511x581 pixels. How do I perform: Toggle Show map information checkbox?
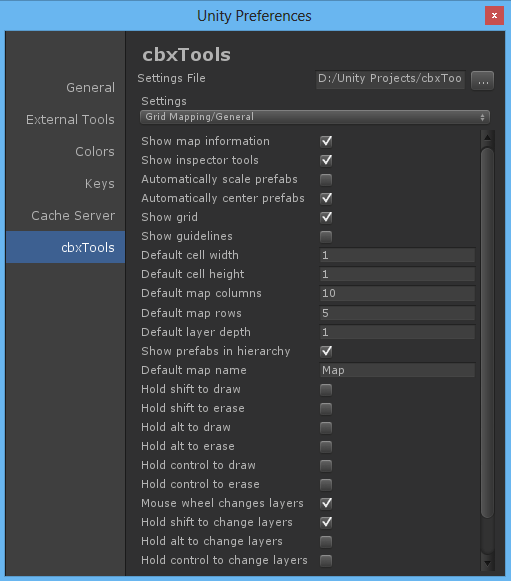point(326,141)
